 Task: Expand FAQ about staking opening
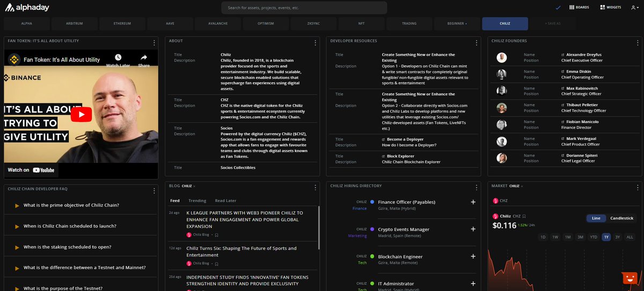click(81, 247)
